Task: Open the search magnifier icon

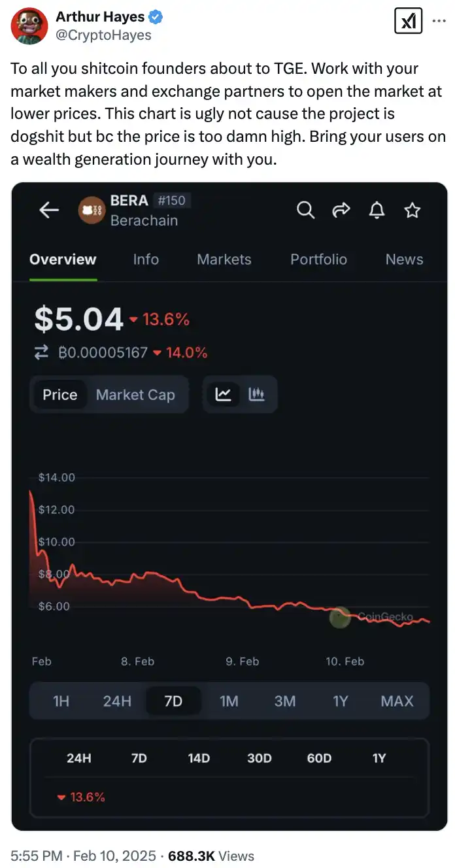Action: (x=305, y=210)
